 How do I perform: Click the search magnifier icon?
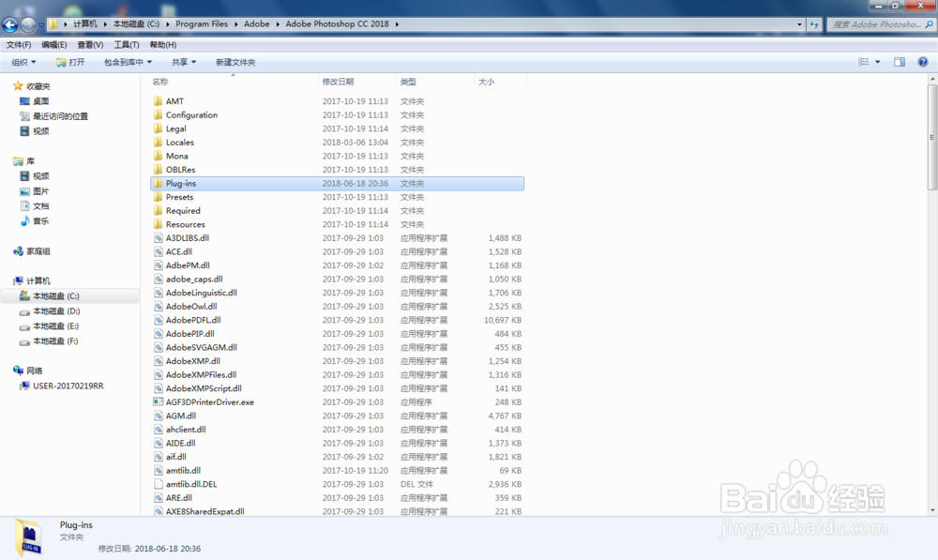[929, 24]
